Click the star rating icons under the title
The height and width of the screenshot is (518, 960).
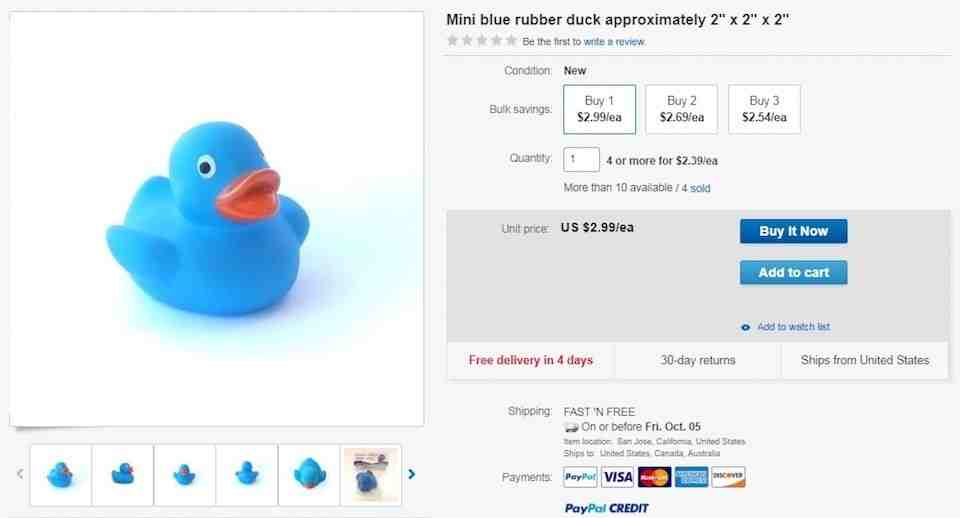coord(482,41)
